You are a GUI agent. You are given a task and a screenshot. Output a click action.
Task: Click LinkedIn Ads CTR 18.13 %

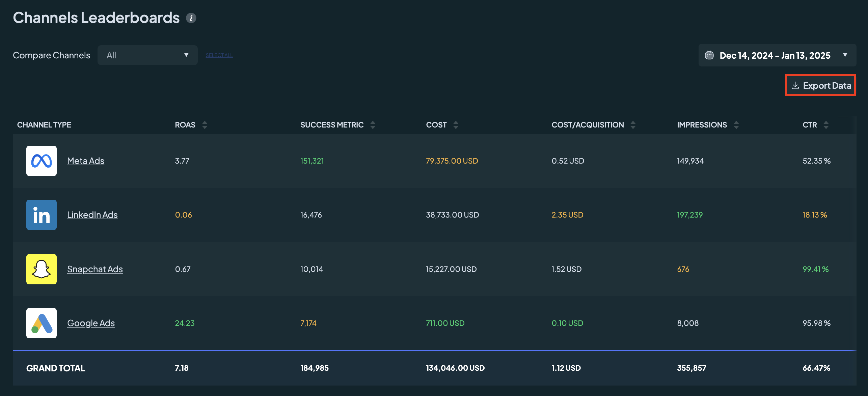815,215
